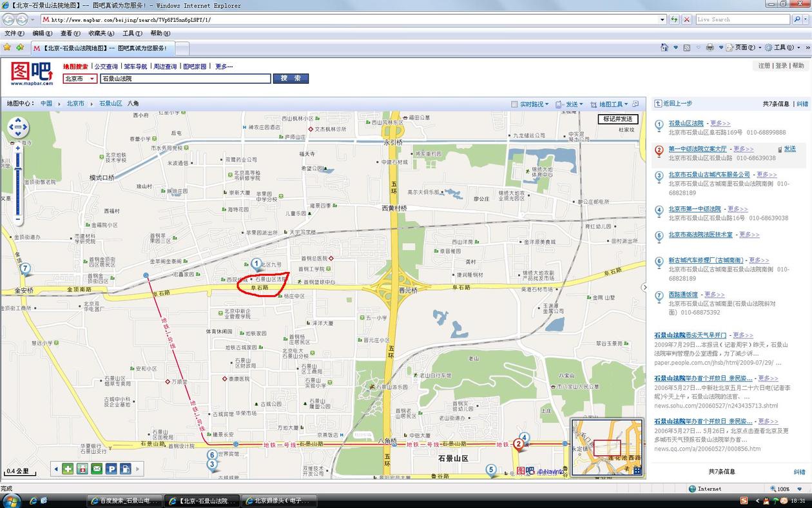The width and height of the screenshot is (812, 508).
Task: Click the map zoom level slider handle
Action: [x=18, y=169]
